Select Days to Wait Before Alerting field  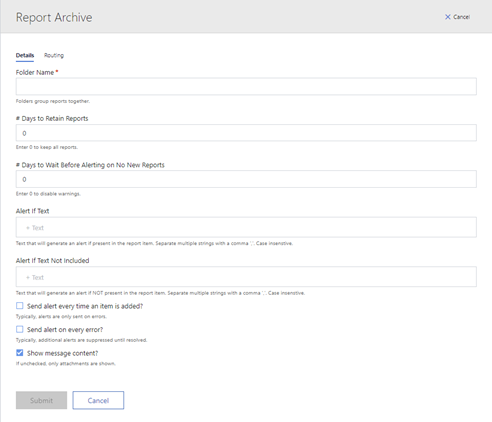(246, 179)
